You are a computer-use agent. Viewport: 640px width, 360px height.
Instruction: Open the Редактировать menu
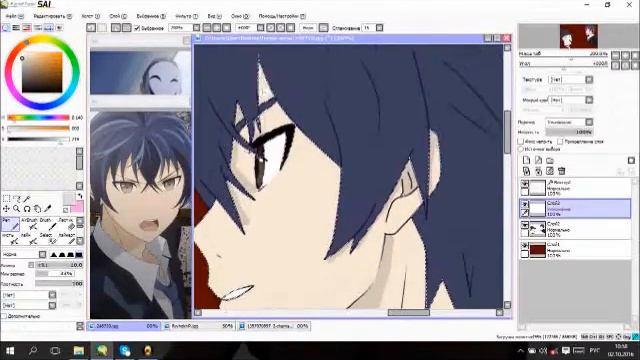(53, 16)
